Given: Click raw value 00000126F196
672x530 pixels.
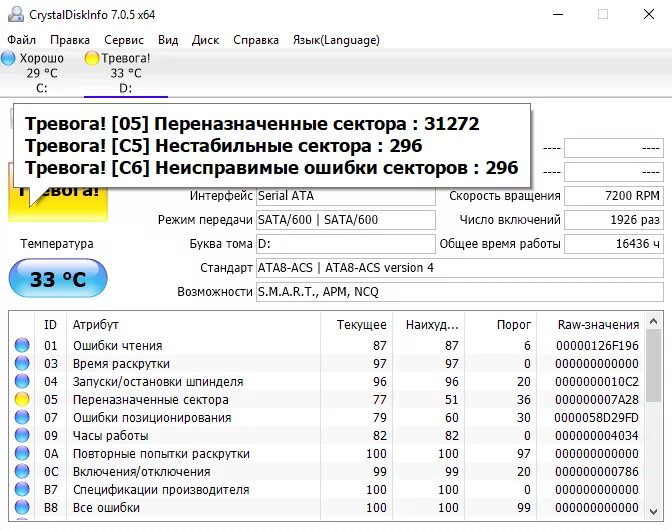Looking at the screenshot, I should point(597,345).
